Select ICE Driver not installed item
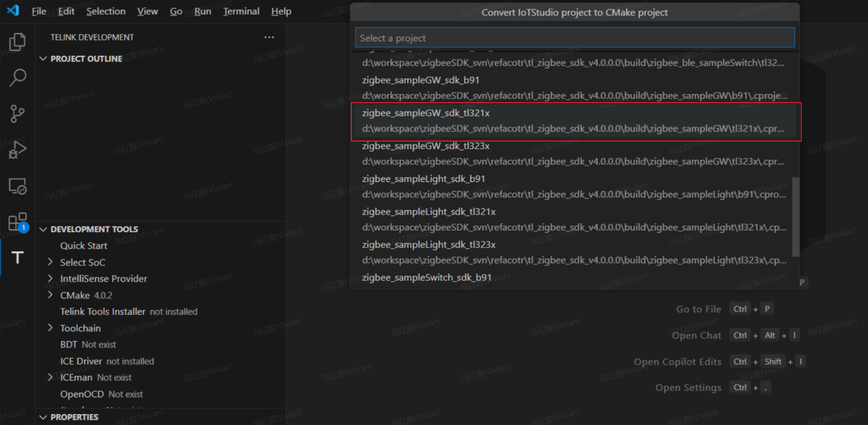Image resolution: width=868 pixels, height=425 pixels. (x=107, y=361)
